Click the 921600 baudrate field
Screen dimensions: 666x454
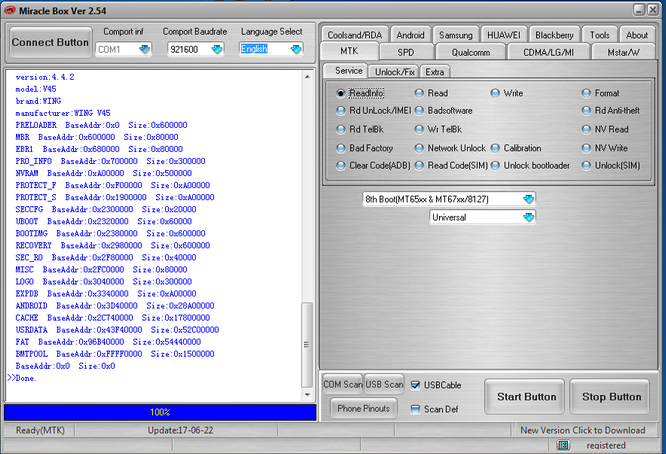(196, 49)
